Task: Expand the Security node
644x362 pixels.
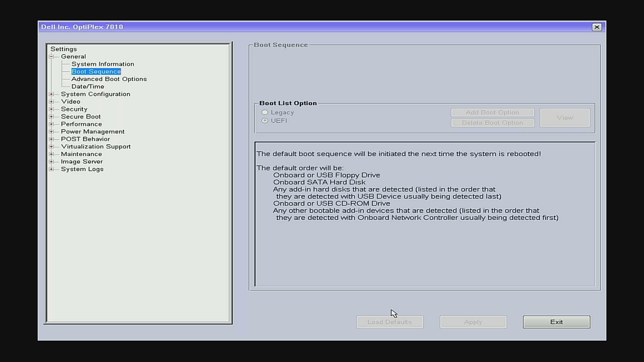Action: [x=51, y=109]
